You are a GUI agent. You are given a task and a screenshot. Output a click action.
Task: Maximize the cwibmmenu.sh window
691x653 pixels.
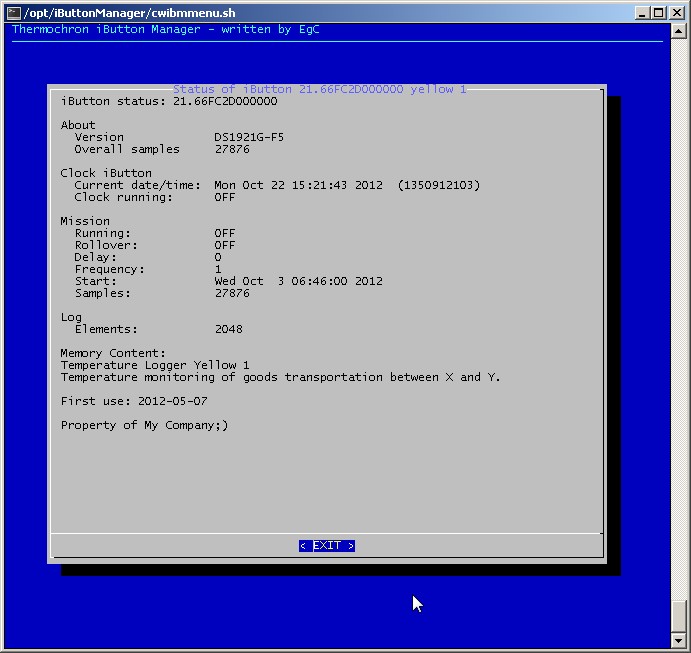pyautogui.click(x=658, y=13)
